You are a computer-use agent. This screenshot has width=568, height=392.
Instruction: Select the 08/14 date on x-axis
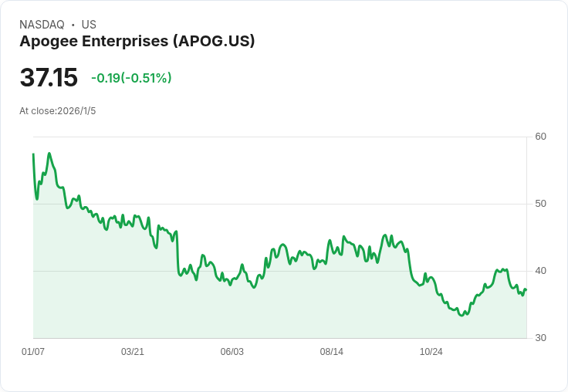(x=332, y=352)
